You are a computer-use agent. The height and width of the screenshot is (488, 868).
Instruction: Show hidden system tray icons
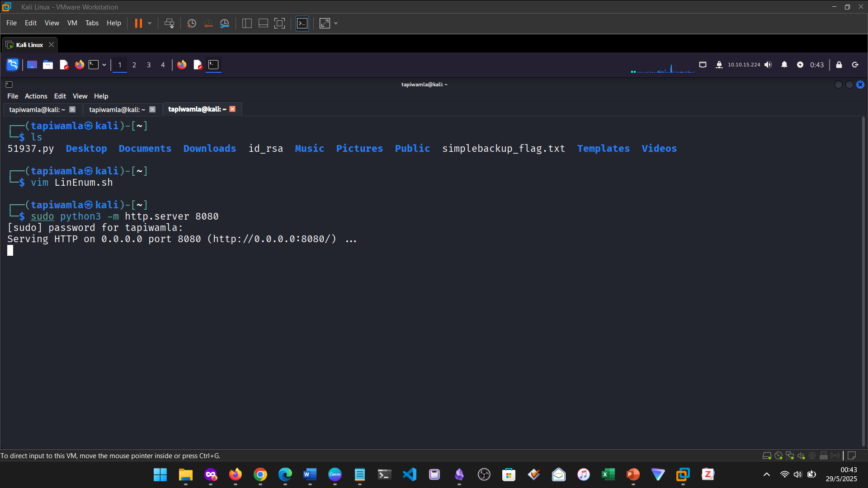pyautogui.click(x=767, y=474)
